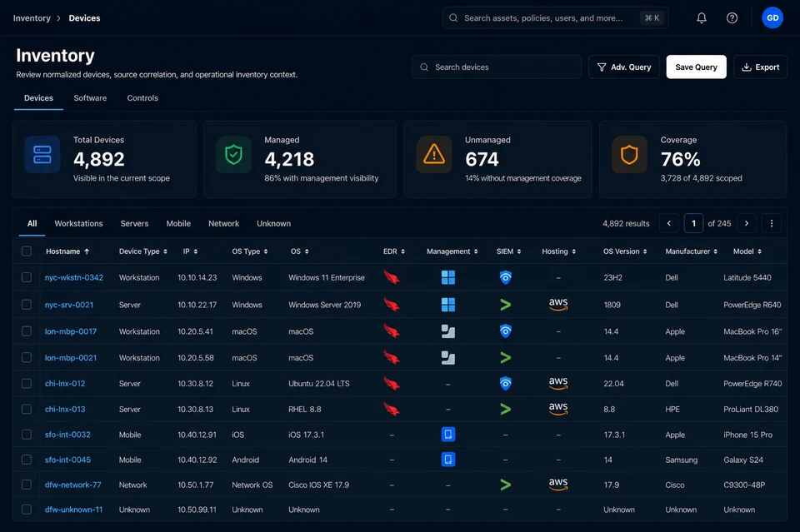
Task: Click the AWS hosting icon for chi-lnx-012
Action: coord(558,384)
